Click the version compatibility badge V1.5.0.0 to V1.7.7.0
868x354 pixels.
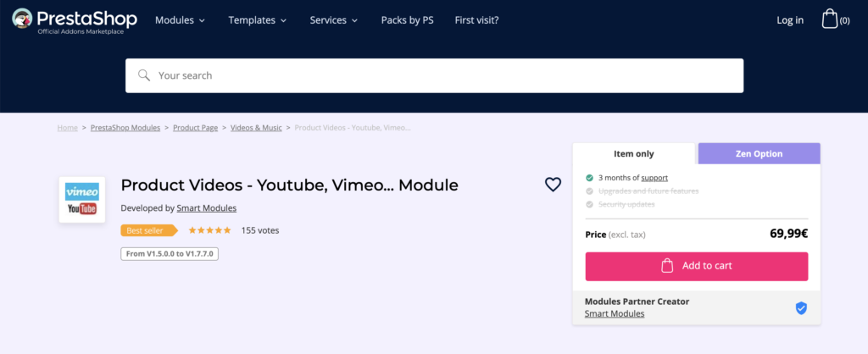coord(170,254)
